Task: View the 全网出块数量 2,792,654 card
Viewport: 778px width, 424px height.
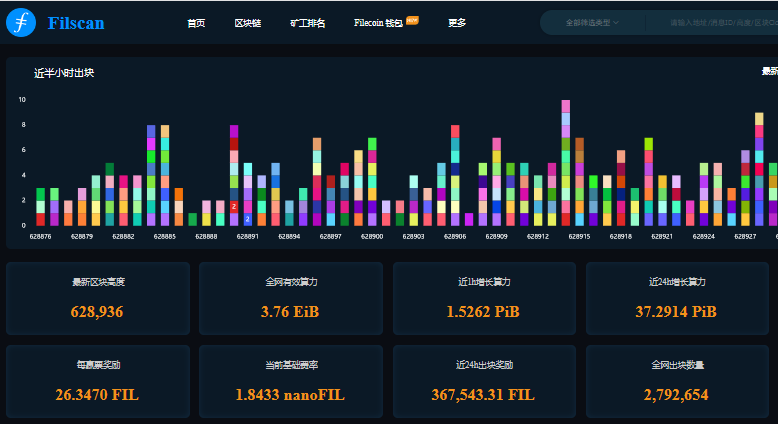Action: click(x=677, y=381)
